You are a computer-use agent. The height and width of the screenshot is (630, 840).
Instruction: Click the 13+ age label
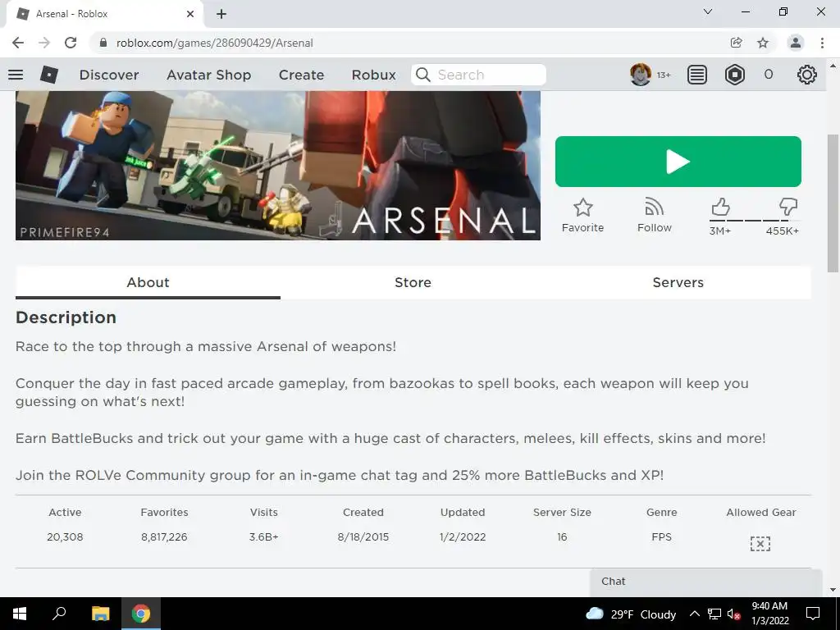click(663, 75)
